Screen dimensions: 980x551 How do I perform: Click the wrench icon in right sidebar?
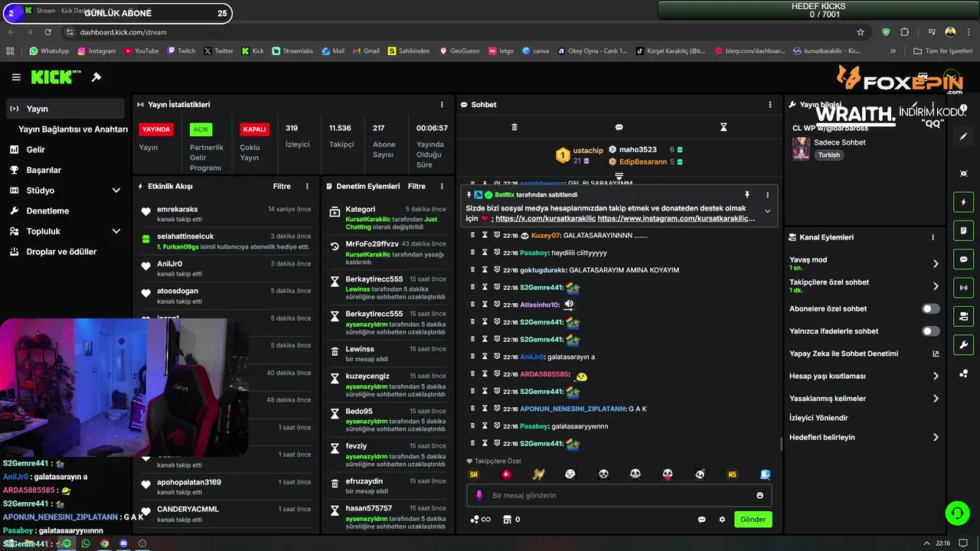click(x=963, y=345)
